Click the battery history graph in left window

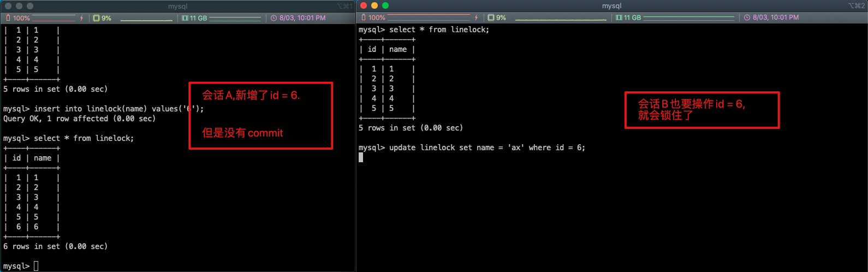54,18
